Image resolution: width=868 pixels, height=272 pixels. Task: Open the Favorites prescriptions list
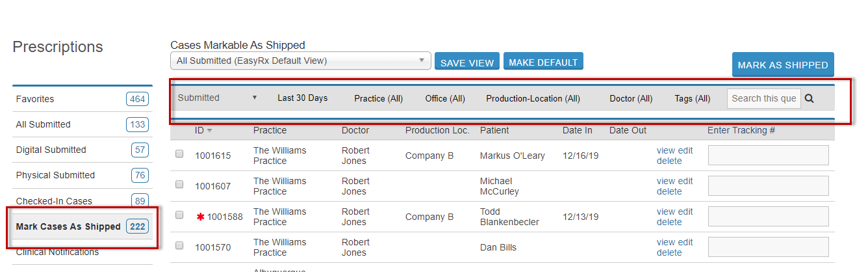click(83, 99)
